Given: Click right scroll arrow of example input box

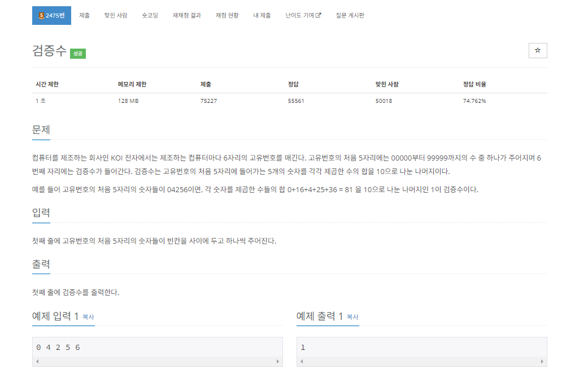Looking at the screenshot, I should tap(277, 361).
